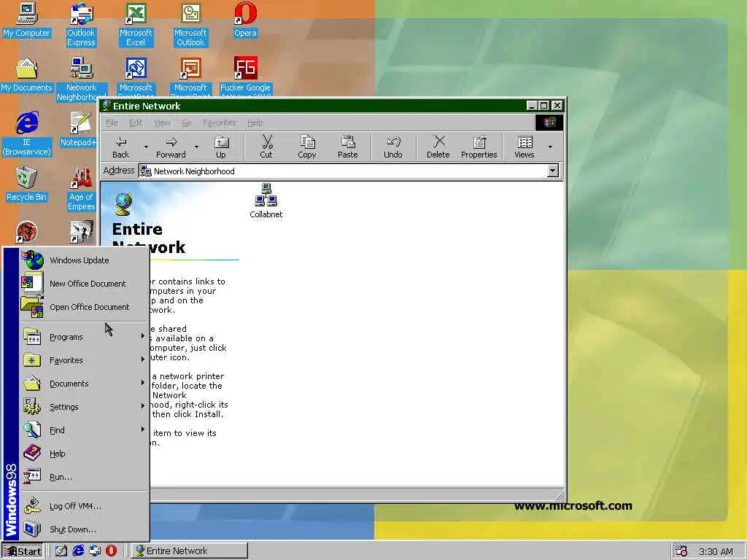Click the Address field text
Image resolution: width=747 pixels, height=560 pixels.
pos(194,171)
